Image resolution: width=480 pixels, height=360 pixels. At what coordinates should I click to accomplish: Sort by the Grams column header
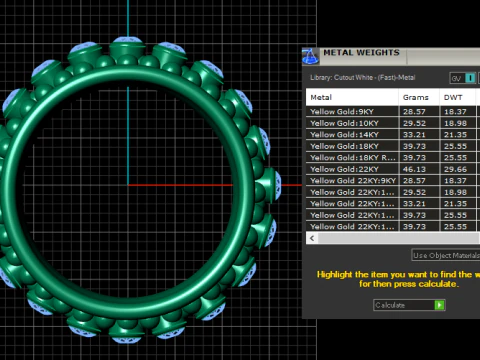pos(419,97)
